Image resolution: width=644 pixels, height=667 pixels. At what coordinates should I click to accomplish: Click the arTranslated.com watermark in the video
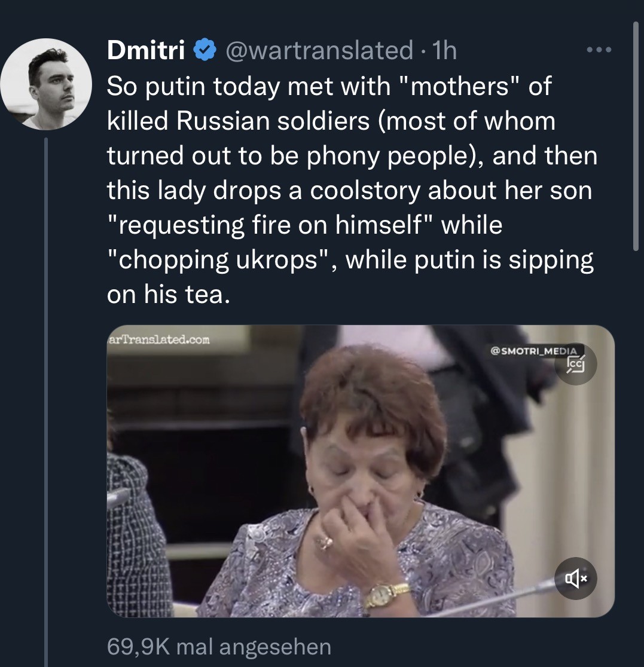[159, 340]
